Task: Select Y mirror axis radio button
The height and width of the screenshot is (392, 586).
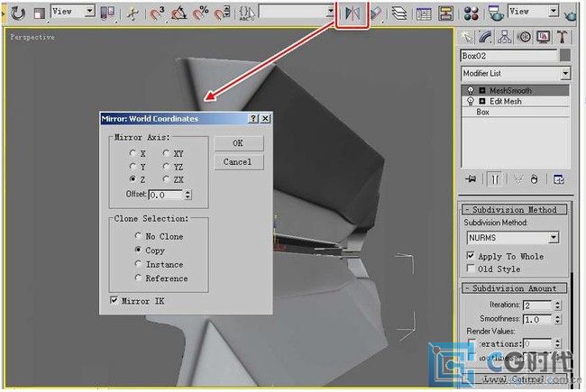Action: 133,167
